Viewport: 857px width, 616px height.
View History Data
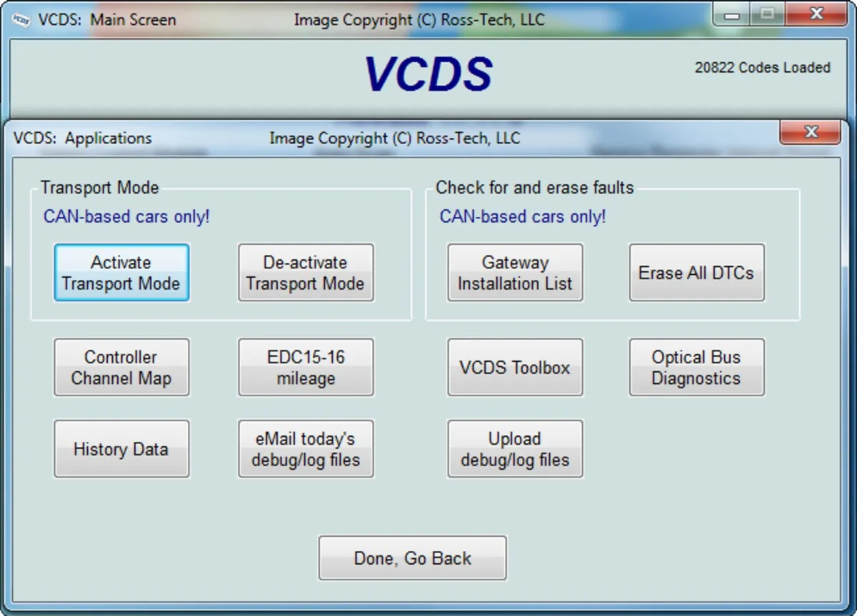pyautogui.click(x=121, y=449)
